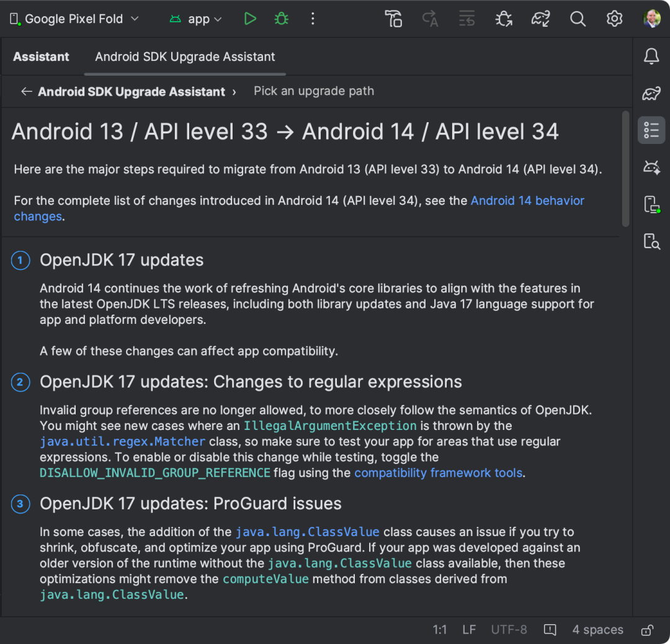Open the Gradle tool window in sidebar
670x644 pixels.
point(651,93)
